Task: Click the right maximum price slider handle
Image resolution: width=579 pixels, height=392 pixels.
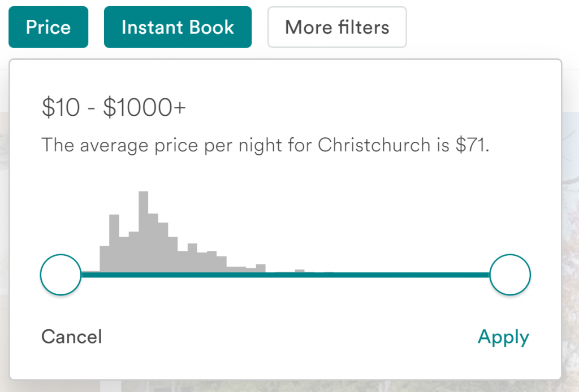Action: coord(510,275)
